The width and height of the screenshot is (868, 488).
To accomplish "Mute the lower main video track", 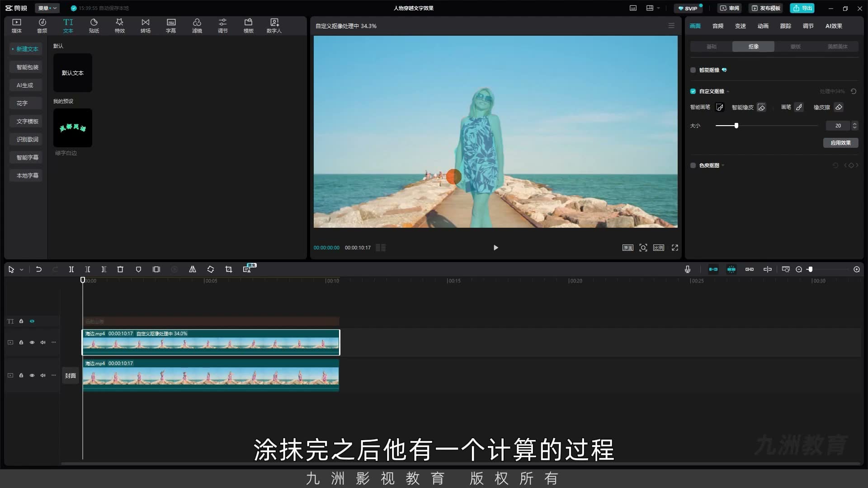I will pos(43,375).
